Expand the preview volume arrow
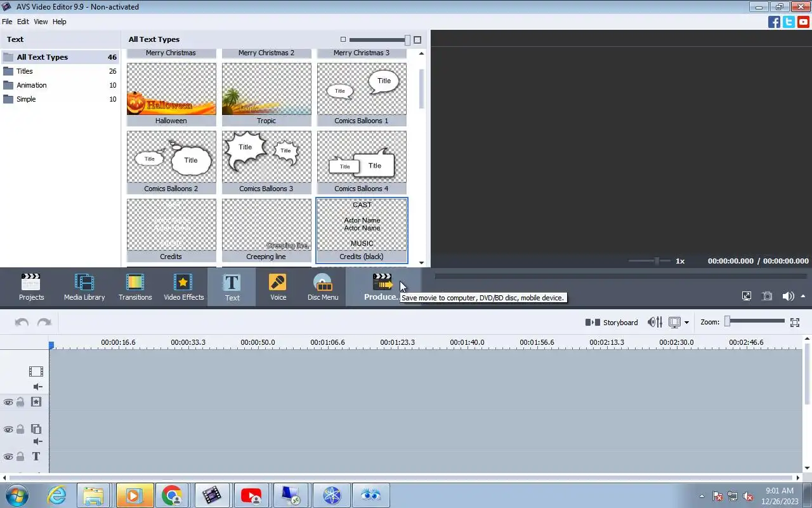This screenshot has height=508, width=812. coord(803,296)
